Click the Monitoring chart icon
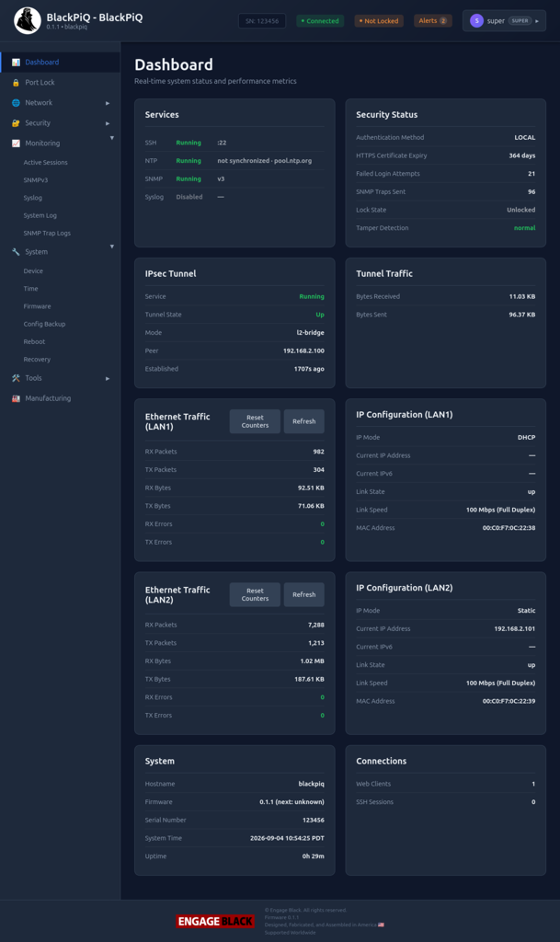The width and height of the screenshot is (560, 942). pyautogui.click(x=16, y=144)
